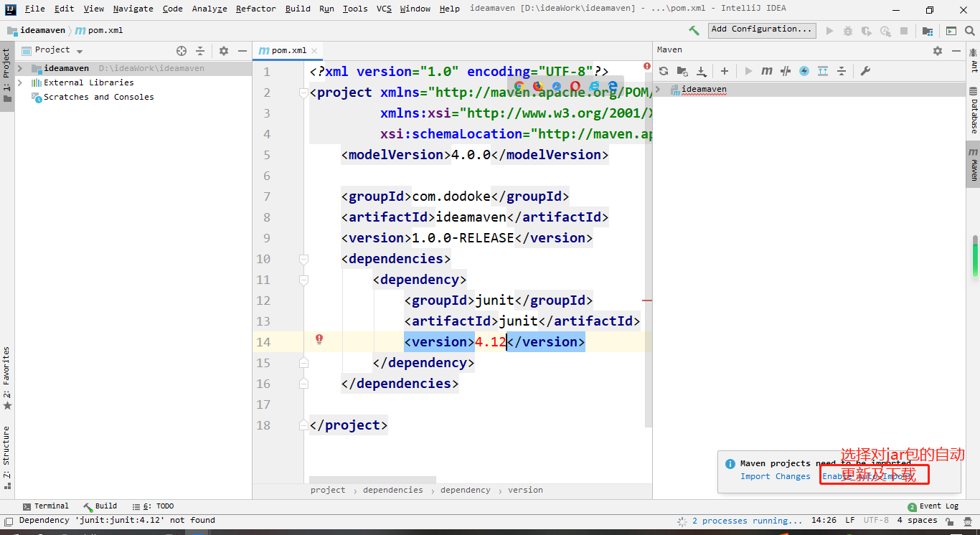Open in Chrome browser icon
980x535 pixels.
tap(519, 86)
